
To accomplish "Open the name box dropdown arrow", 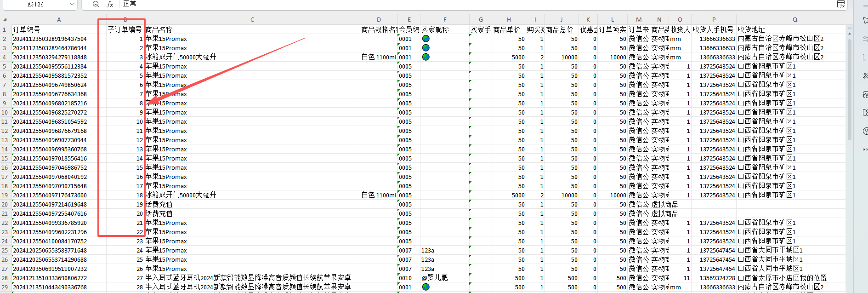I will pyautogui.click(x=72, y=5).
